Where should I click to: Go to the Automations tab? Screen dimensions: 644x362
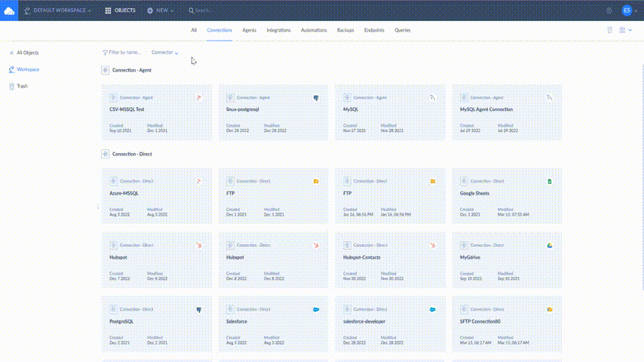click(314, 30)
